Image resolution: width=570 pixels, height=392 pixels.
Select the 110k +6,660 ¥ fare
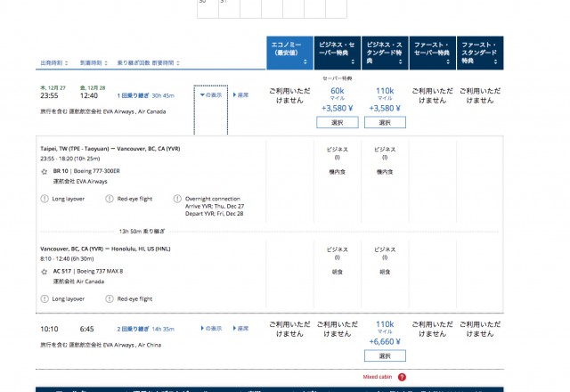click(385, 355)
